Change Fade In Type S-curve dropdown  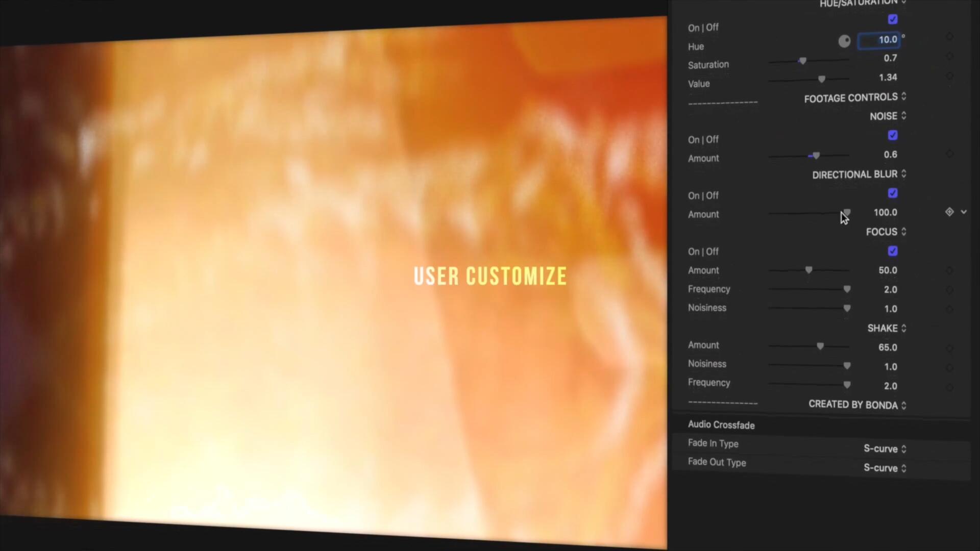pos(885,449)
